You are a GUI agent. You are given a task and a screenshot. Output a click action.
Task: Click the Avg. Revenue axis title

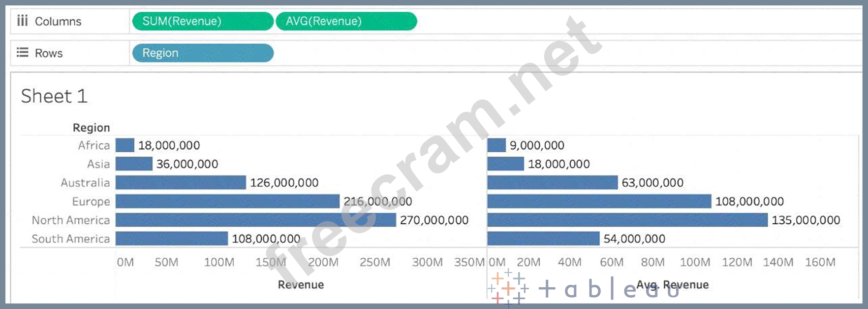(672, 285)
